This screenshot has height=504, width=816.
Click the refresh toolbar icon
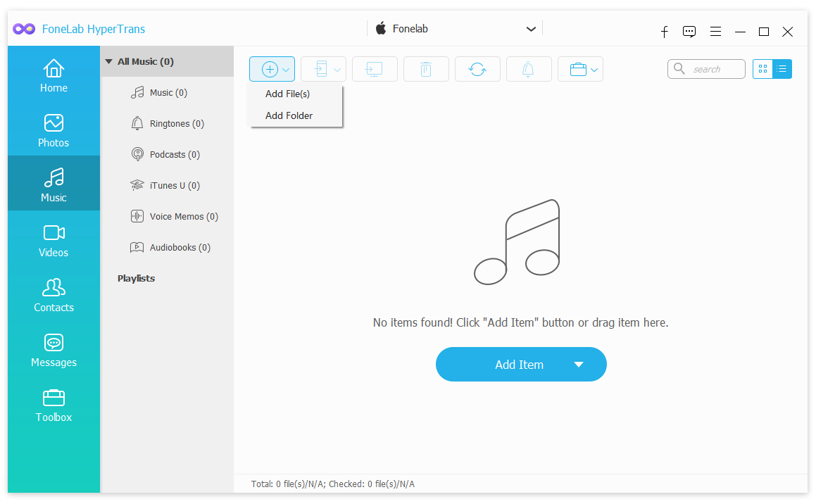click(477, 69)
